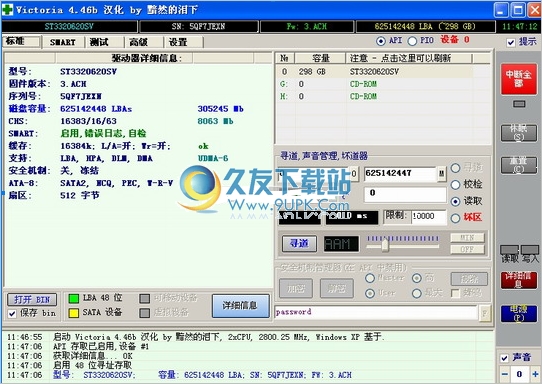
Task: Click the password input field
Action: (x=376, y=313)
